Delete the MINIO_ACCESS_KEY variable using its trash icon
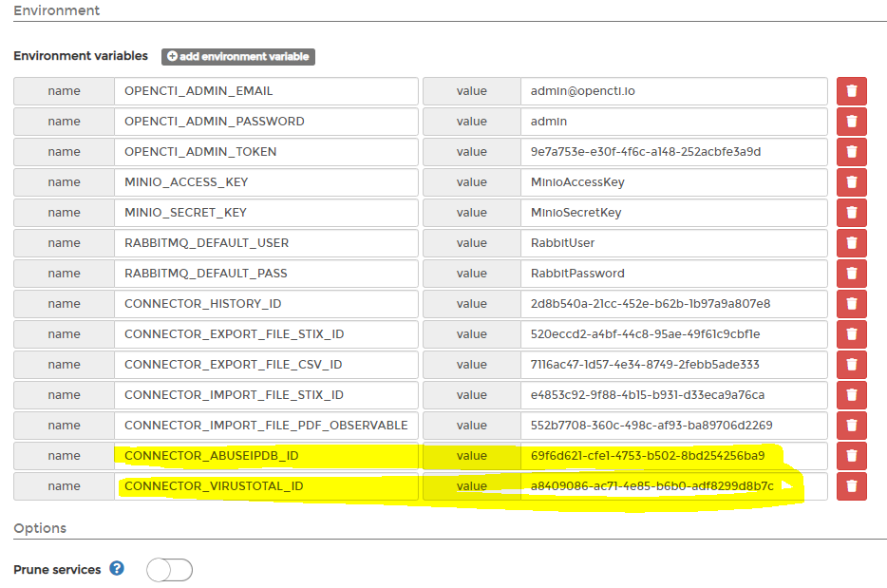 852,181
